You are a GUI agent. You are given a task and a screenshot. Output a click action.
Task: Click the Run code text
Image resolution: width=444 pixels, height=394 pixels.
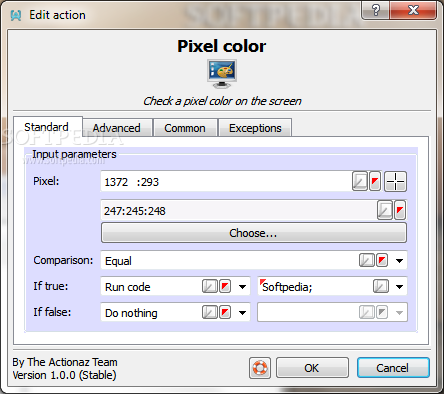click(128, 287)
